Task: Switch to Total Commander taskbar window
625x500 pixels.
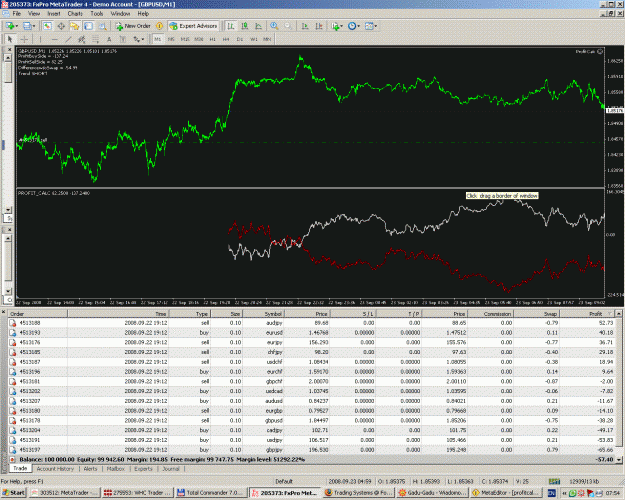Action: (x=211, y=493)
